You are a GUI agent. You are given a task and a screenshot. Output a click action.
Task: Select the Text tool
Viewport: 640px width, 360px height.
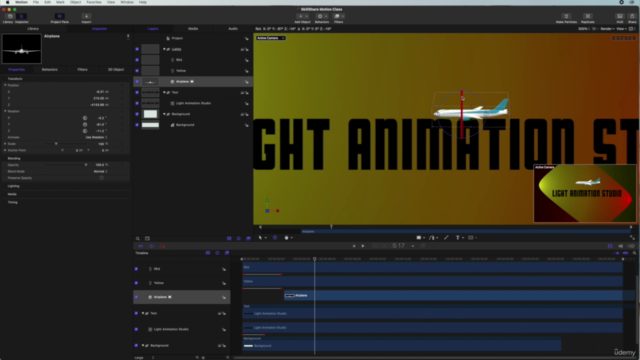click(x=458, y=238)
